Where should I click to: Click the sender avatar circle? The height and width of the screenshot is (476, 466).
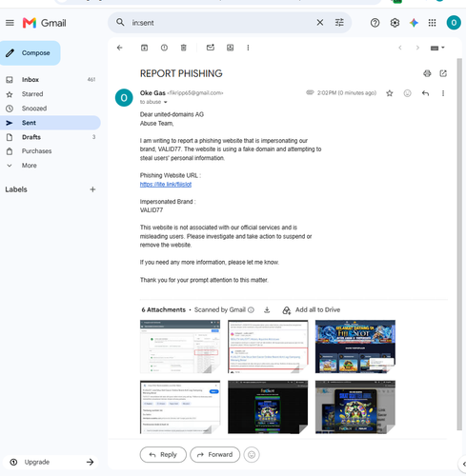point(124,98)
